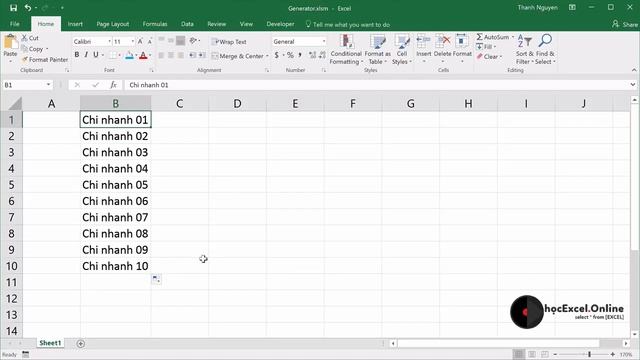Click the Undo arrow icon
Screen dimensions: 640x360
pyautogui.click(x=28, y=8)
